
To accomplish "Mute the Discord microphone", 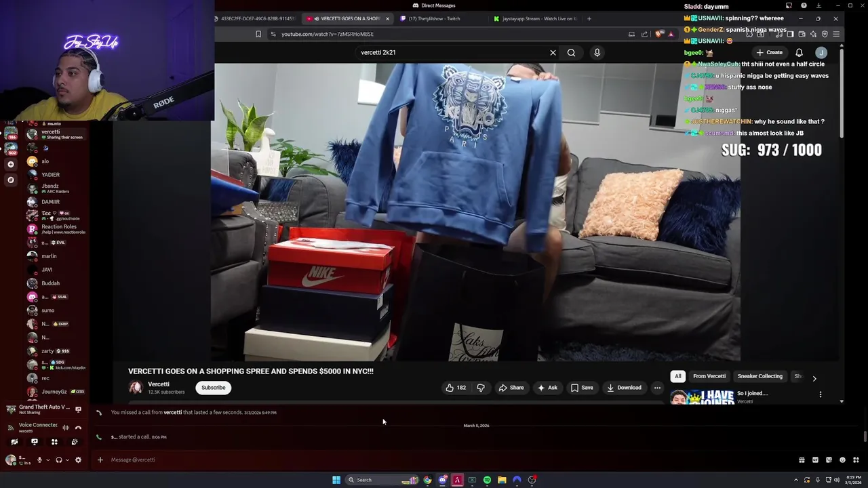I will pos(39,460).
